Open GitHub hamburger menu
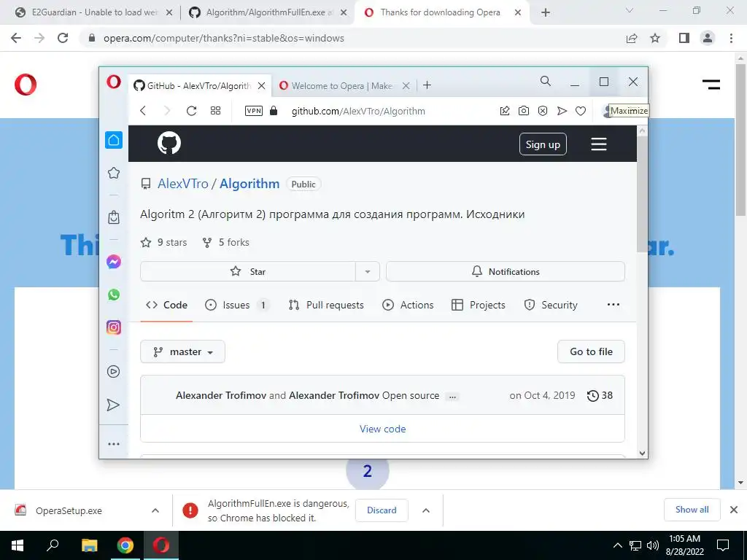Image resolution: width=747 pixels, height=560 pixels. click(x=599, y=144)
